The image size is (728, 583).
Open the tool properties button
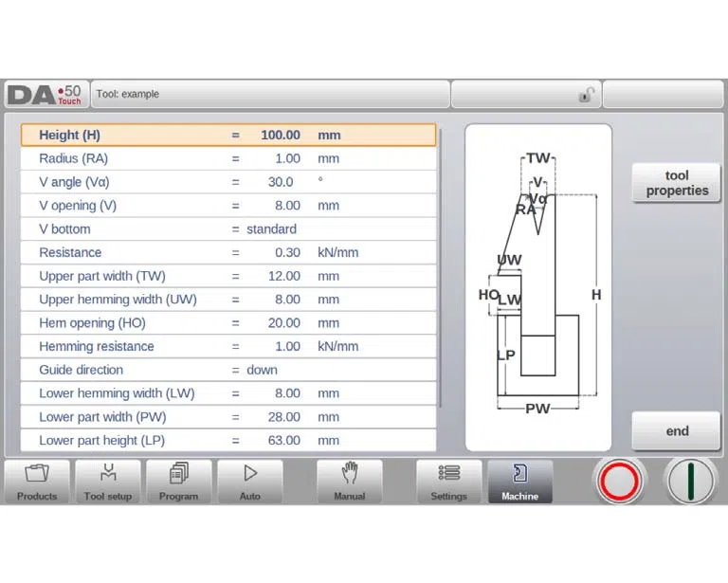677,183
